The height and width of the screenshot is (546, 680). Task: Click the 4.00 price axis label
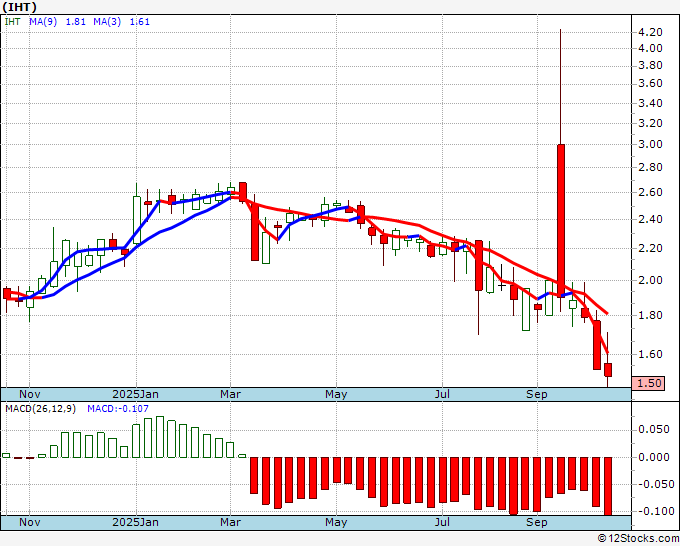coord(651,48)
